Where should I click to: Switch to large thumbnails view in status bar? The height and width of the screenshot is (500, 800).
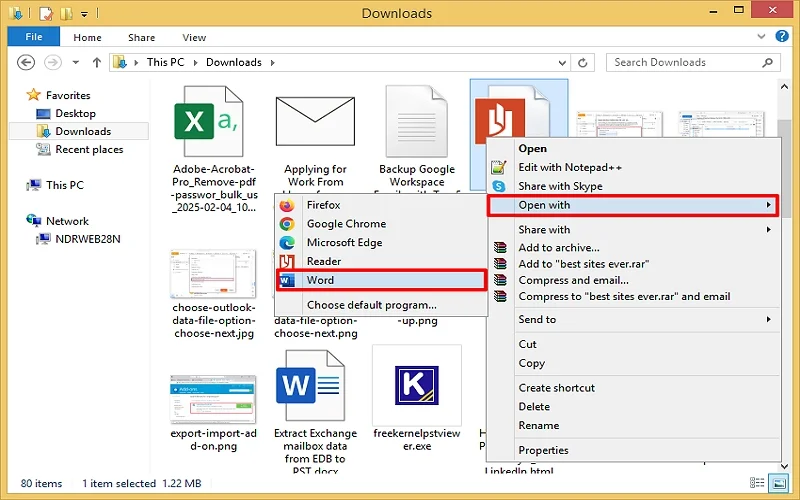coord(779,483)
